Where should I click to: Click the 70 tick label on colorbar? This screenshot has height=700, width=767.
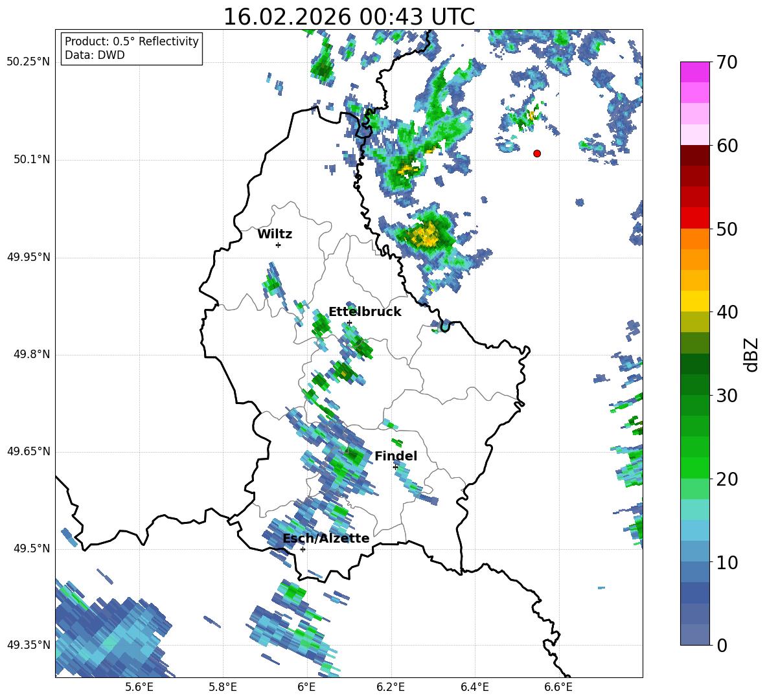[x=727, y=62]
